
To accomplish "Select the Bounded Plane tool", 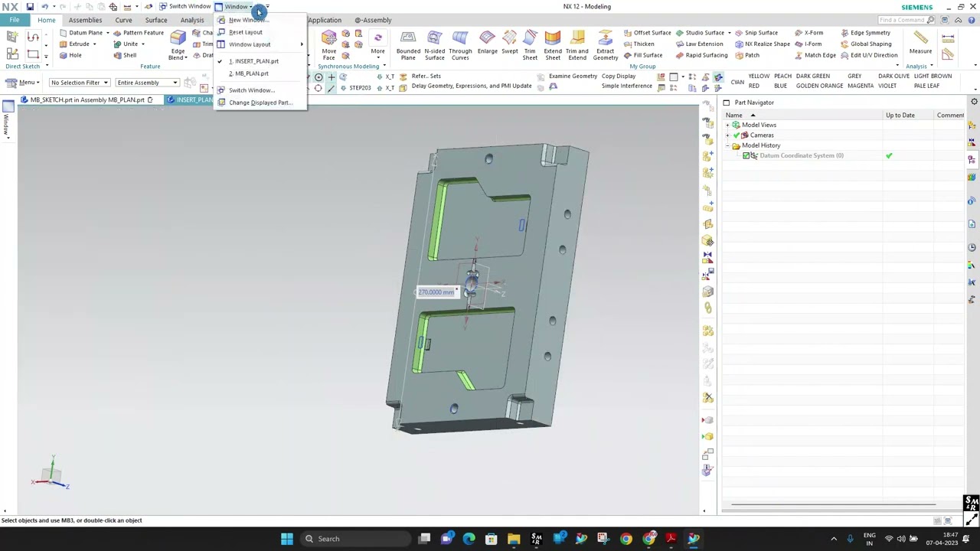I will click(x=408, y=46).
